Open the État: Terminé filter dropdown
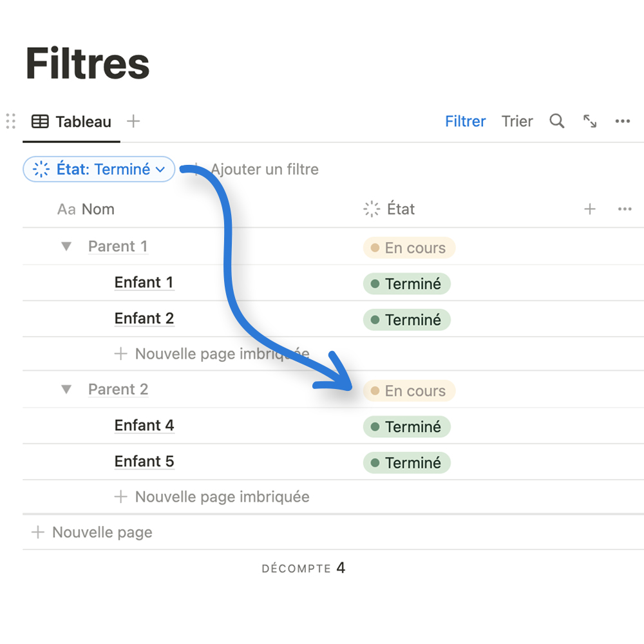644x644 pixels. [x=99, y=169]
